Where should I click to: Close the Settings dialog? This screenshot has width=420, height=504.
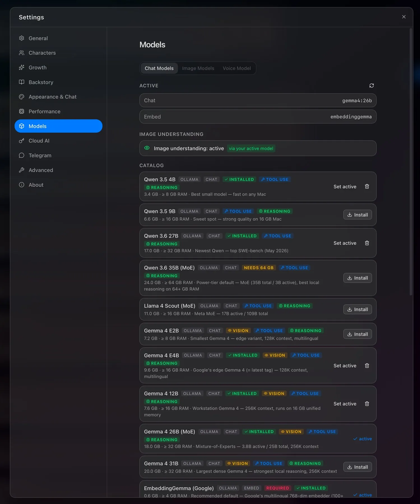[404, 17]
